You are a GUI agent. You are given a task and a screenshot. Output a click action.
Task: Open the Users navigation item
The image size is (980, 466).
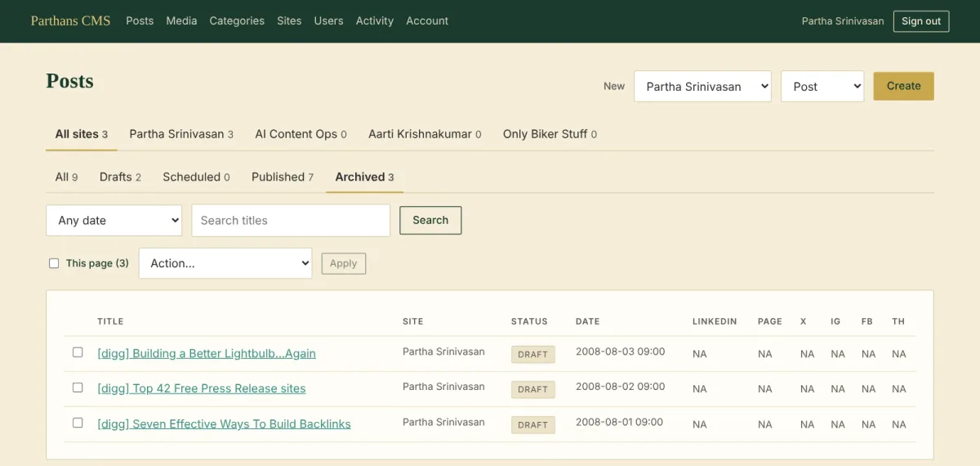328,20
